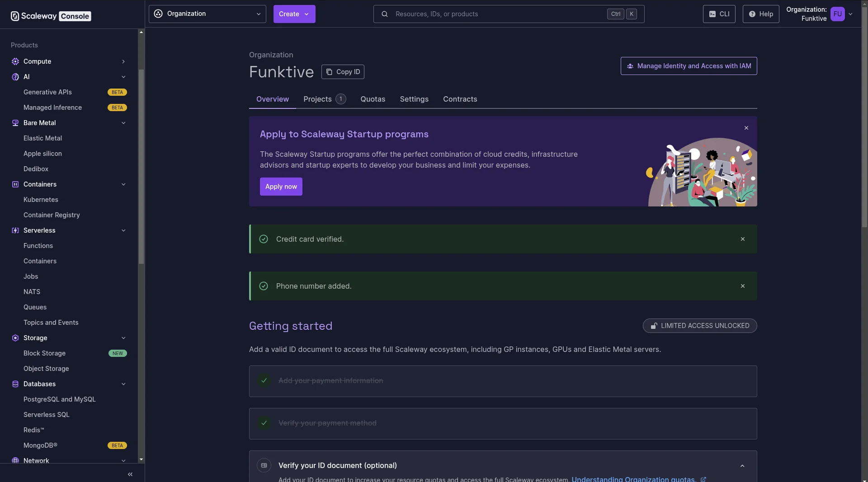Click the Phone number added check icon

click(264, 286)
